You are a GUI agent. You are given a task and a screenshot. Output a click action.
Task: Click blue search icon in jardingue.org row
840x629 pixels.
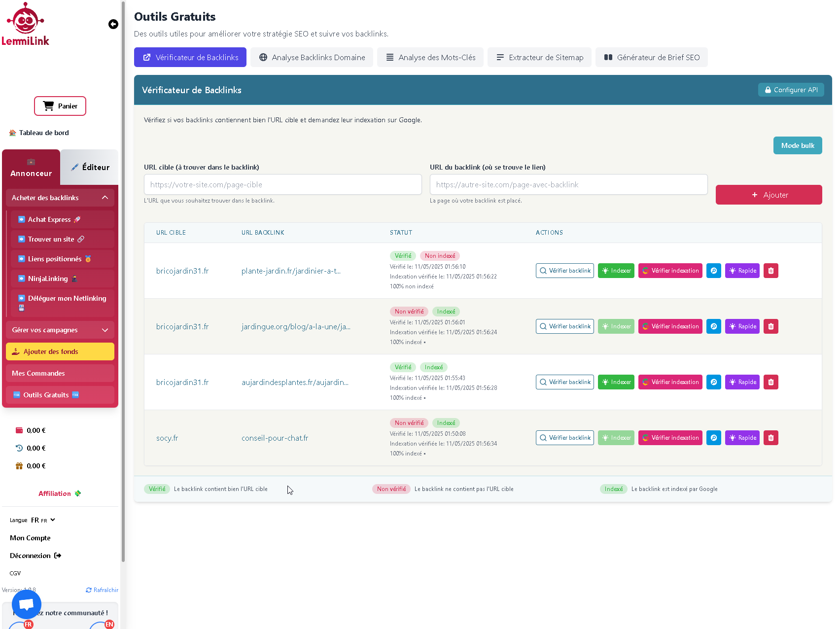pyautogui.click(x=713, y=326)
